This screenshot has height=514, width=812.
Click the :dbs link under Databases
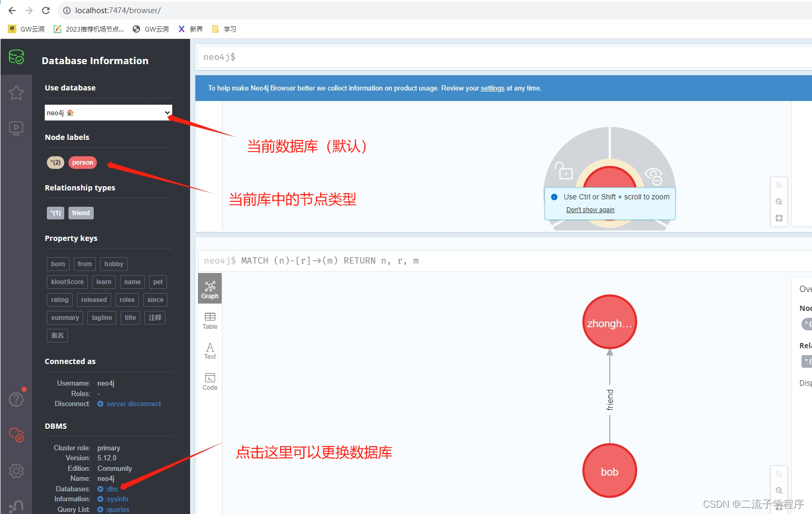click(112, 489)
